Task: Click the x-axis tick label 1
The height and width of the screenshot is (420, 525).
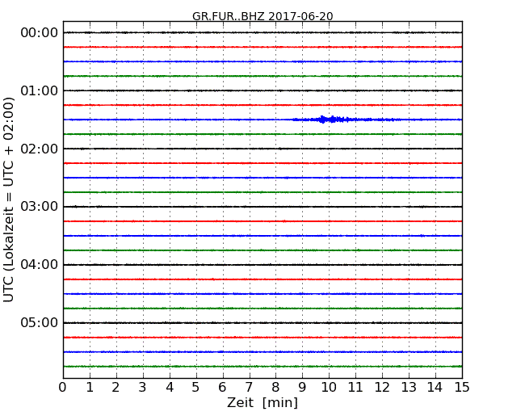Action: coord(90,388)
